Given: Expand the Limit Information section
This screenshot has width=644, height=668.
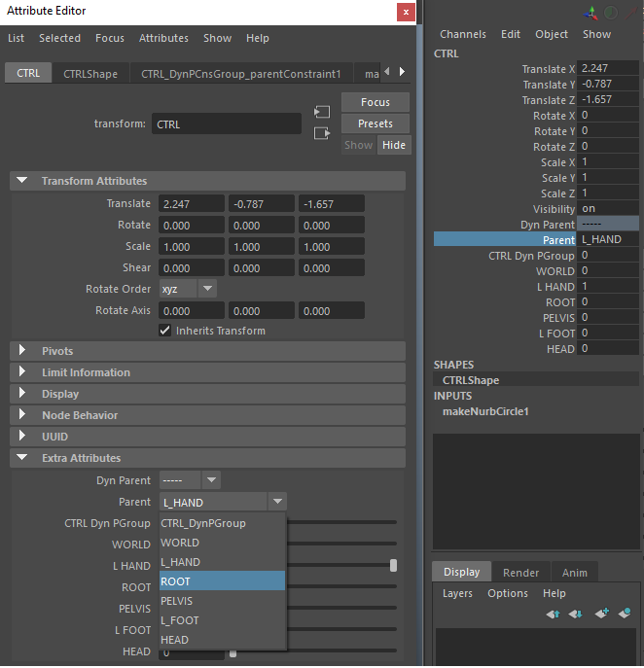Looking at the screenshot, I should tap(22, 371).
